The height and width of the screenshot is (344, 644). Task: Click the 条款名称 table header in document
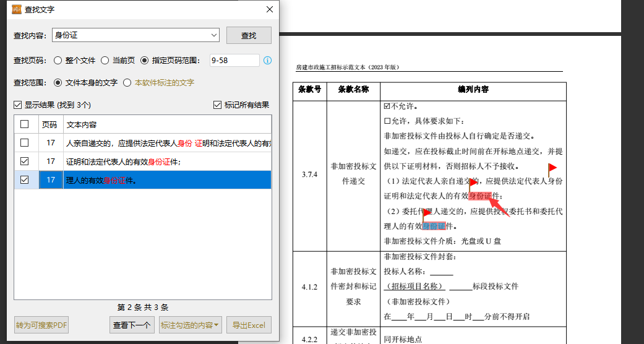(353, 90)
